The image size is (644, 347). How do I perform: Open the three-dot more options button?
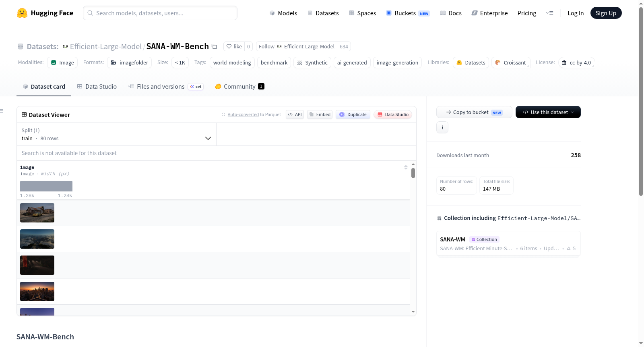point(442,127)
